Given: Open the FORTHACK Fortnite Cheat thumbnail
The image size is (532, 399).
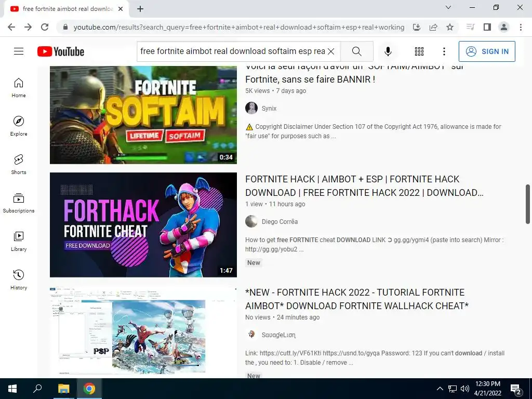Looking at the screenshot, I should 143,225.
